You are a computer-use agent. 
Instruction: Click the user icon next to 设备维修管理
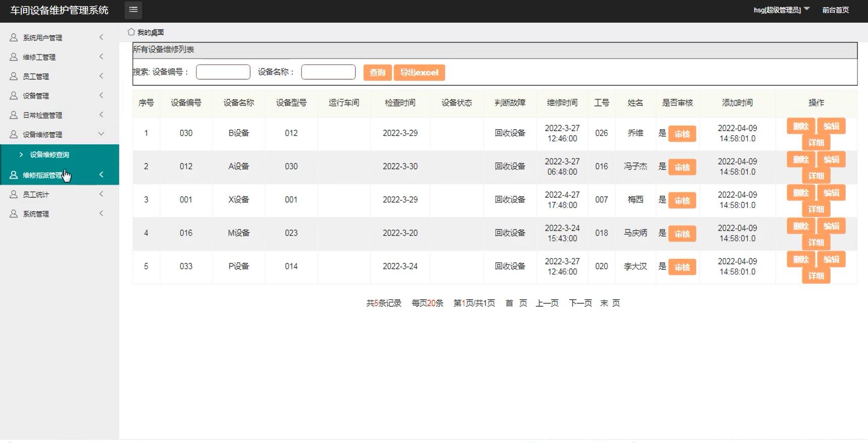point(14,134)
